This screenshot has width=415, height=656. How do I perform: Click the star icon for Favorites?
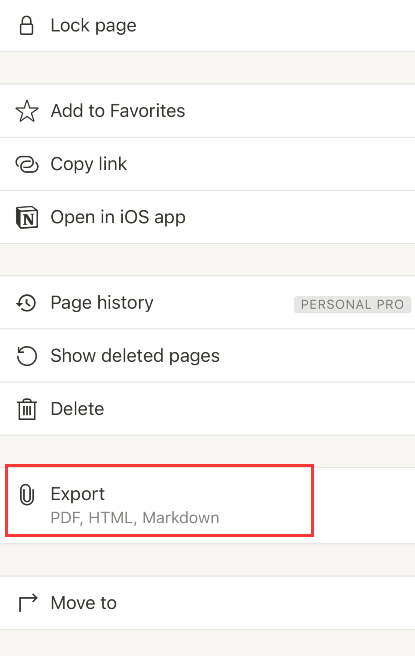(27, 111)
